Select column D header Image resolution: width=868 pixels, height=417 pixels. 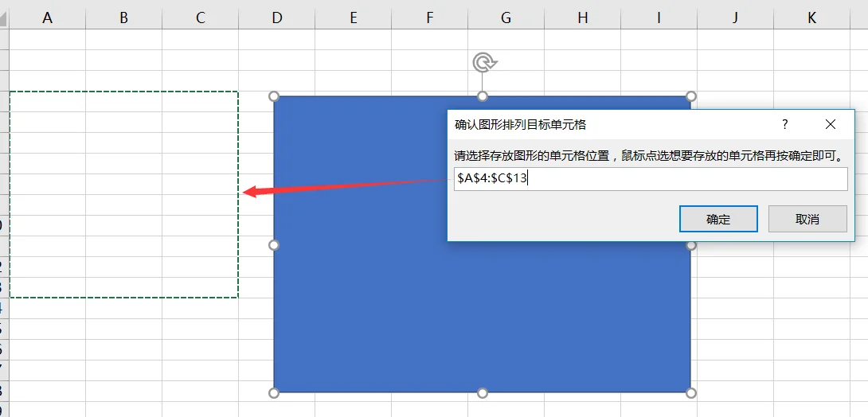pyautogui.click(x=277, y=18)
